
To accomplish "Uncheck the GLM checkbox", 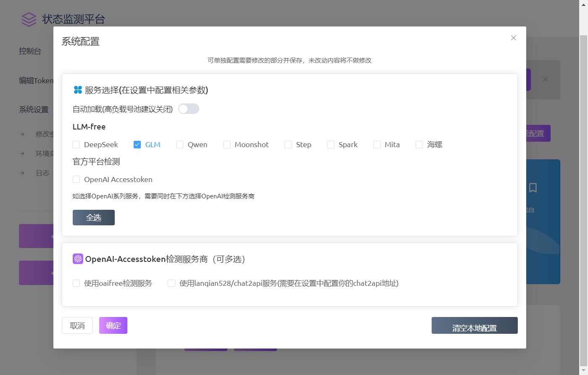I will tap(137, 144).
